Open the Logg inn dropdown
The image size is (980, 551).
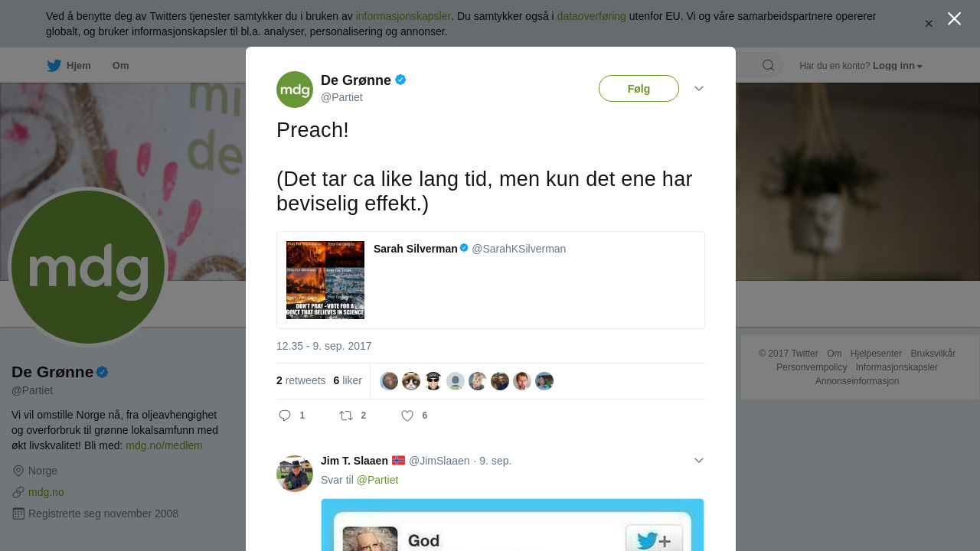(897, 66)
